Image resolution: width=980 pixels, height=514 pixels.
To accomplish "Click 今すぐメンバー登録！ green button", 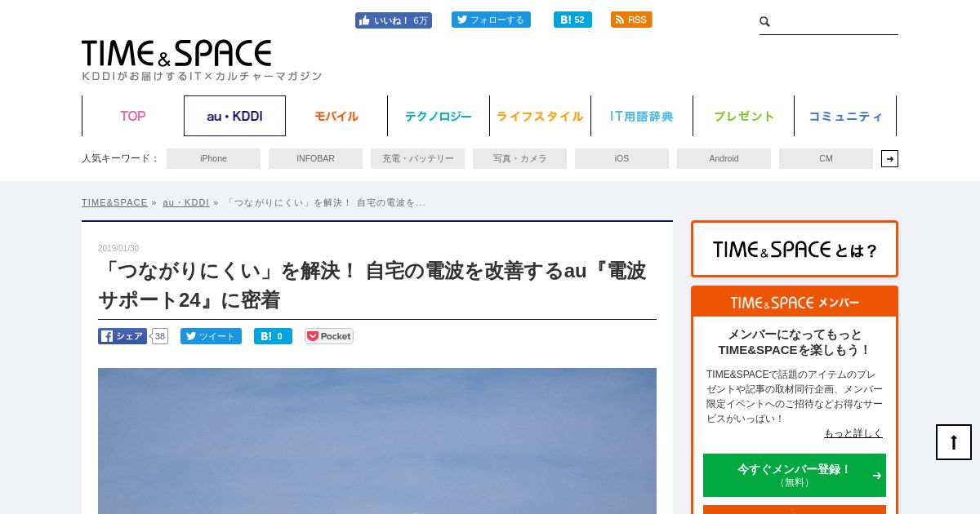I will point(795,475).
